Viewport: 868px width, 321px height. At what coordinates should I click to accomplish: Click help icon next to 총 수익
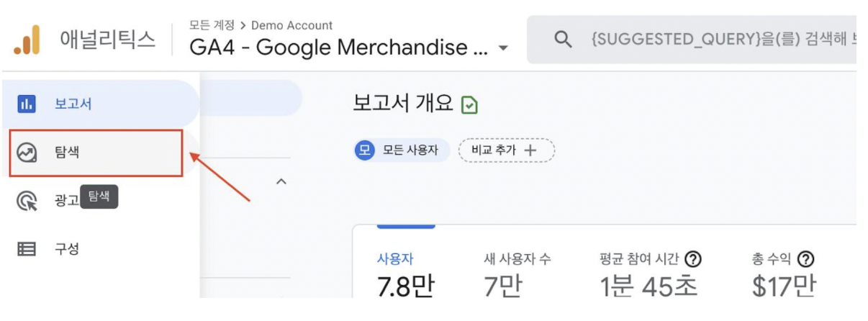coord(805,259)
